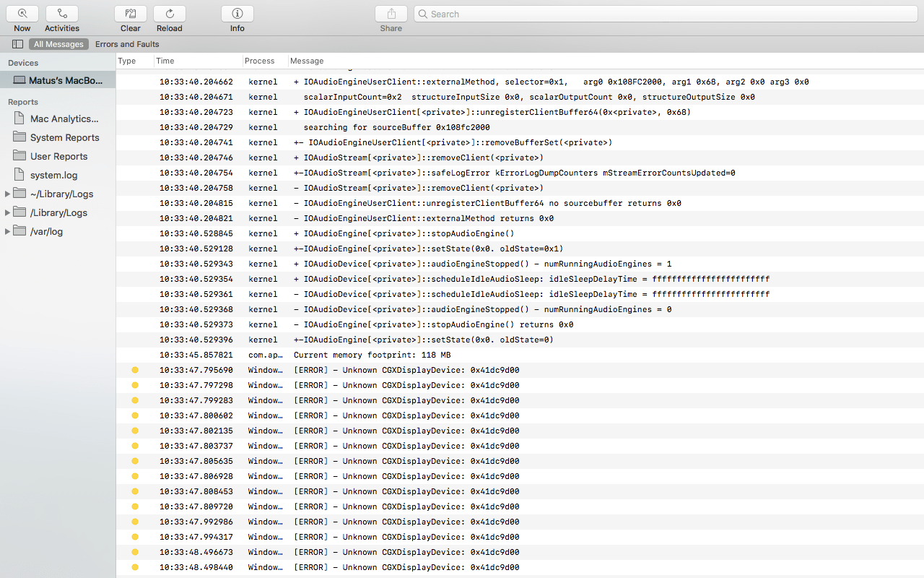Expand the /Library/Logs disclosure triangle
924x578 pixels.
click(x=8, y=212)
